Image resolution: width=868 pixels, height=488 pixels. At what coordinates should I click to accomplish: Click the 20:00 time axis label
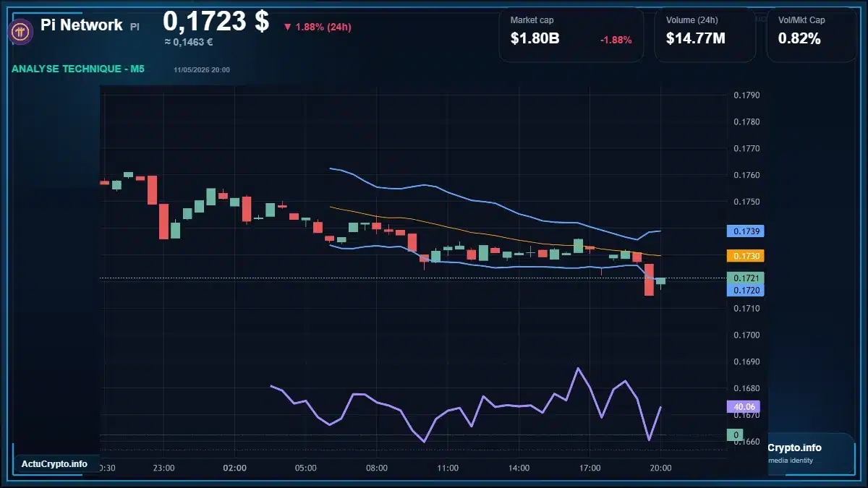[660, 468]
